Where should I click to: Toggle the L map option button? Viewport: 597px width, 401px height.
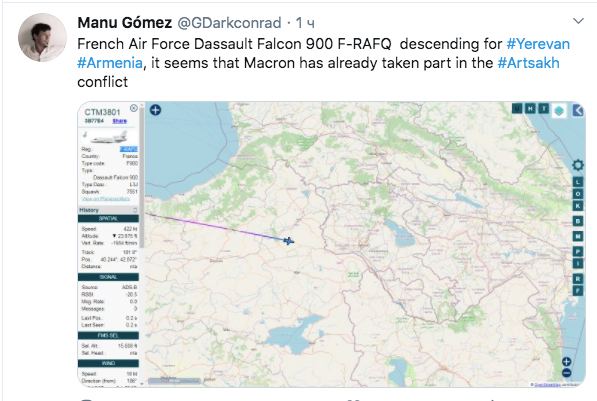[578, 182]
